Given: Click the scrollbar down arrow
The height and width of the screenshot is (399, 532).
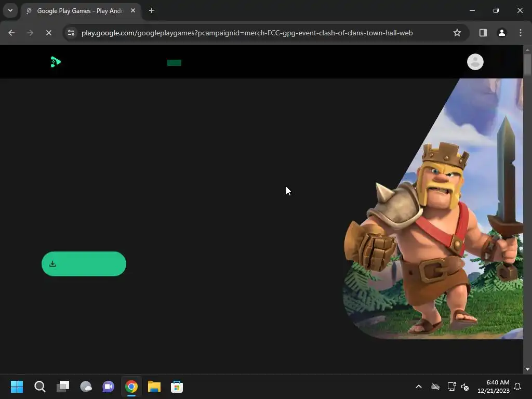Looking at the screenshot, I should 527,369.
